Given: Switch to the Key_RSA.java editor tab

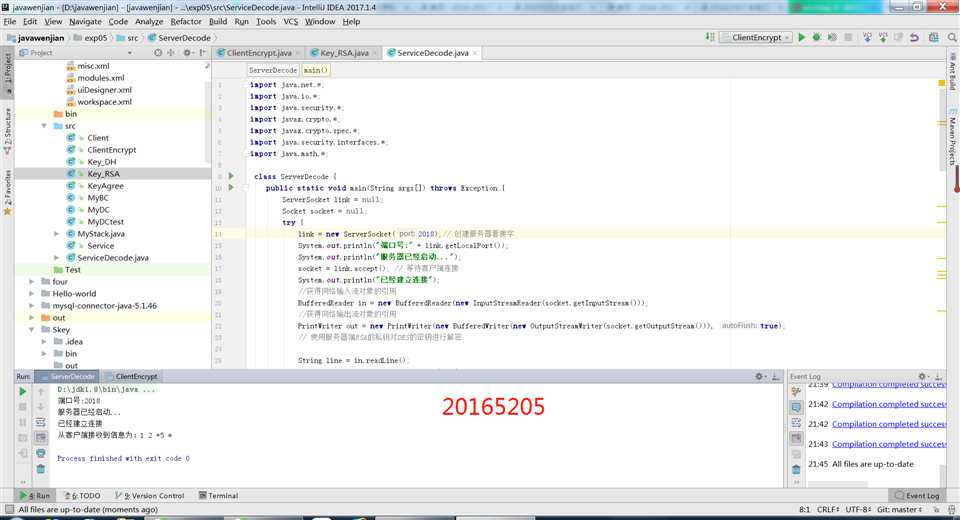Looking at the screenshot, I should [x=344, y=53].
